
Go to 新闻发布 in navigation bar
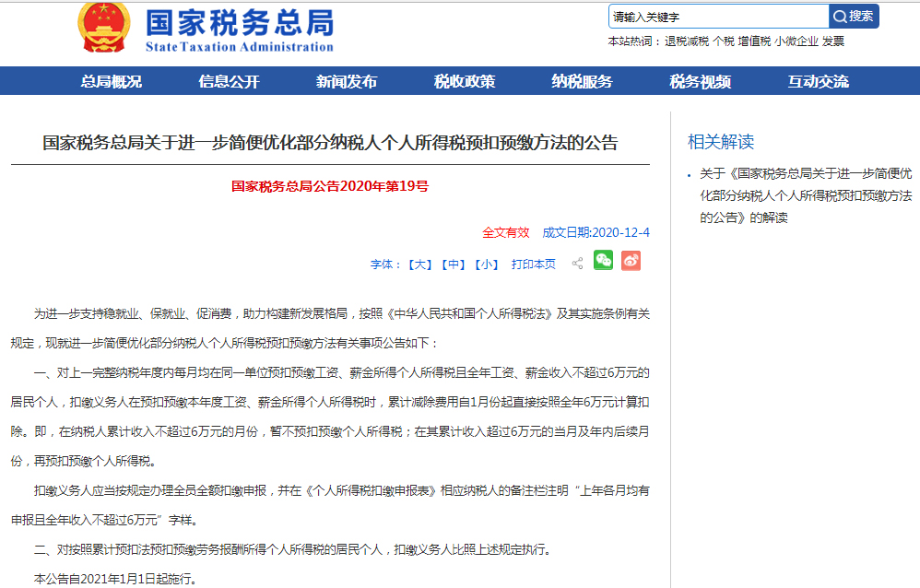[347, 81]
